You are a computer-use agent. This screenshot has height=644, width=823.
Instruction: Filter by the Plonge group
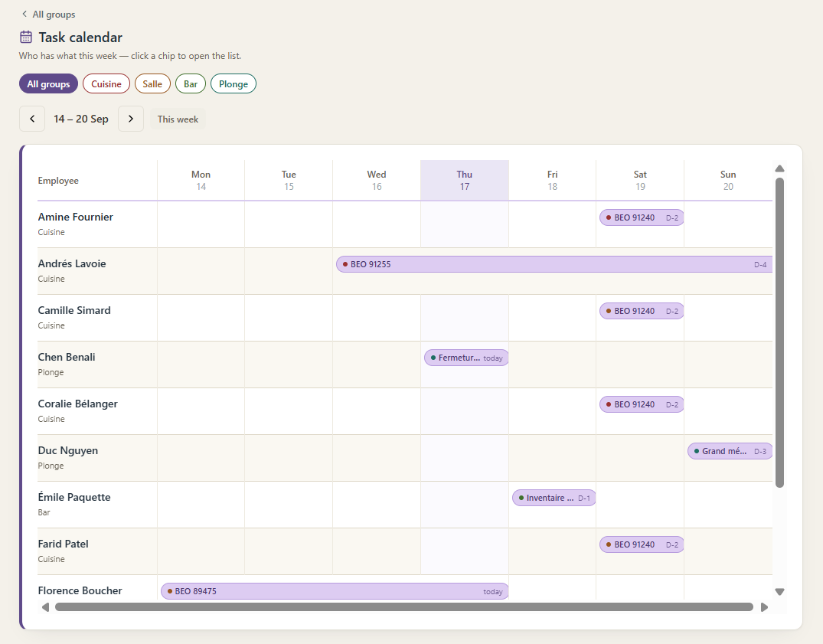click(x=233, y=84)
